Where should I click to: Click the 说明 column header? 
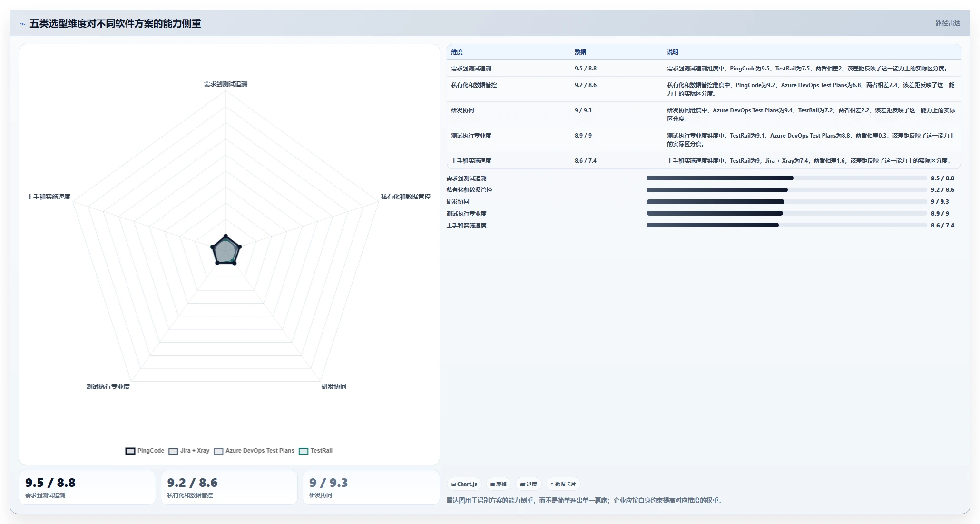click(x=672, y=52)
